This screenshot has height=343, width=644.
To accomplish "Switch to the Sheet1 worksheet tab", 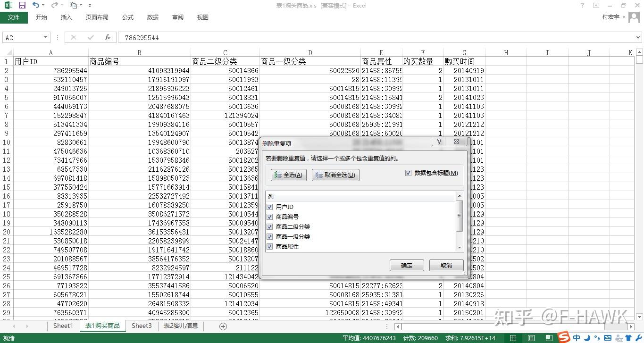I will coord(63,326).
